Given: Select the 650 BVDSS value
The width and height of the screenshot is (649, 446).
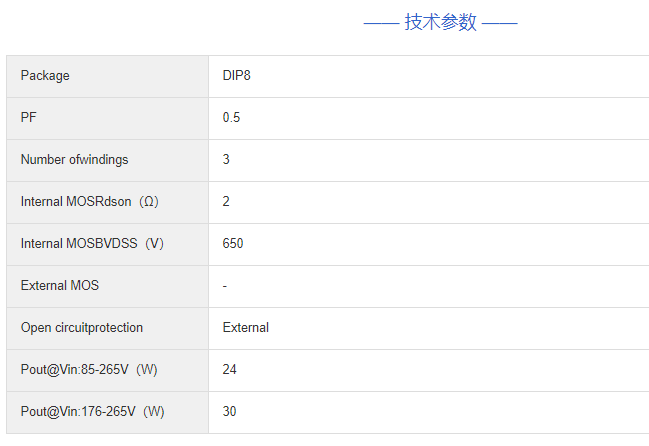Looking at the screenshot, I should [x=233, y=244].
